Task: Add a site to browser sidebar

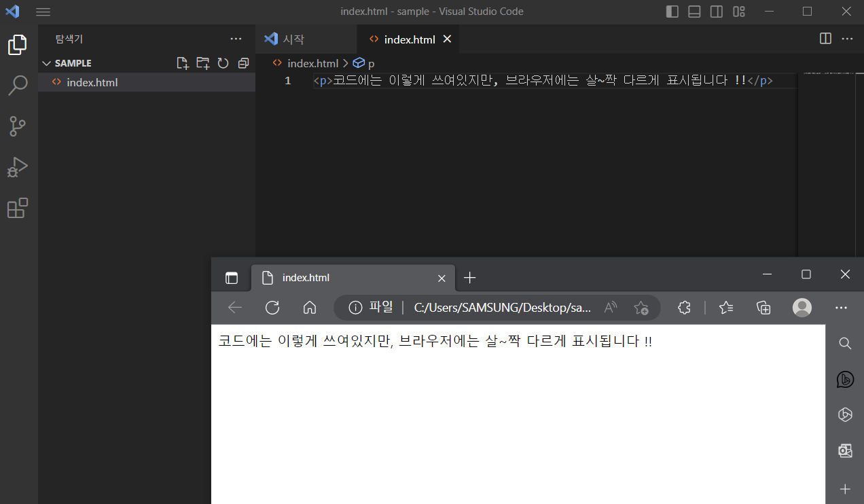Action: click(x=845, y=489)
